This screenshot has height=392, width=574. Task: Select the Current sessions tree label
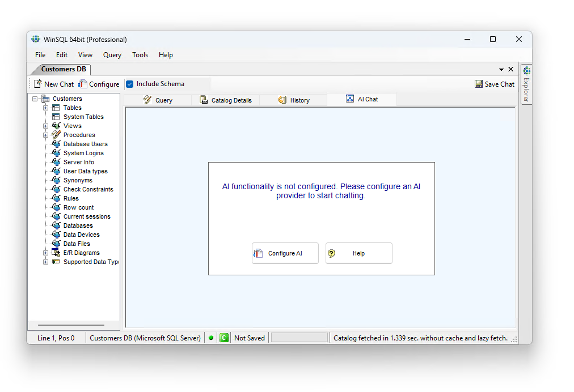pos(87,216)
